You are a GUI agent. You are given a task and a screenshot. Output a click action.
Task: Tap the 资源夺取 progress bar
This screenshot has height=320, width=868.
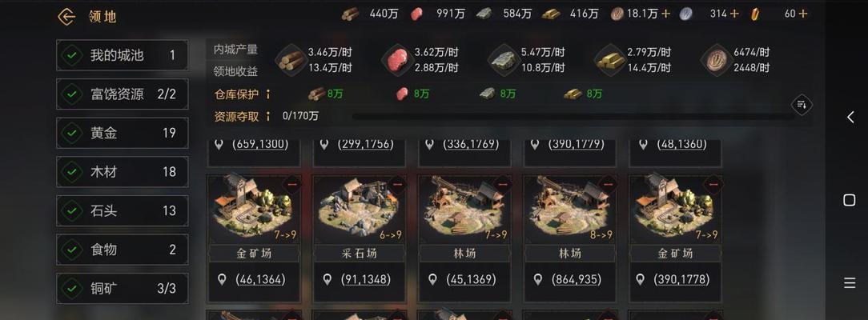pyautogui.click(x=573, y=117)
